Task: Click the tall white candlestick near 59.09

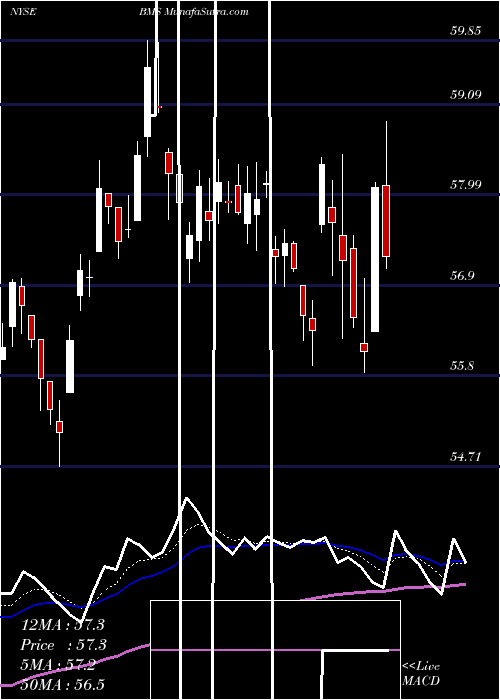Action: point(147,102)
